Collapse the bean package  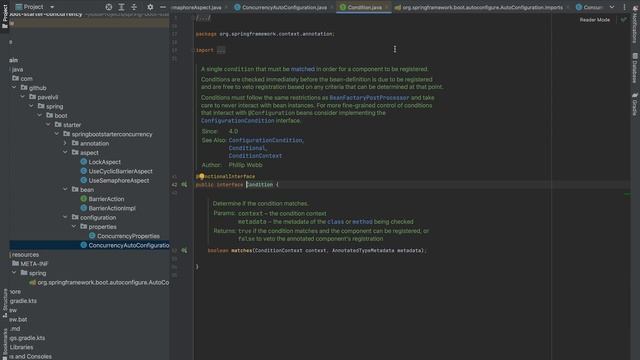(65, 189)
